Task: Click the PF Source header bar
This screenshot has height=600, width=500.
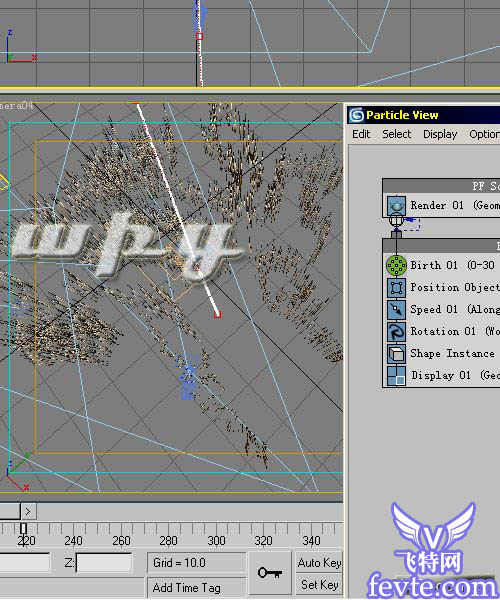Action: point(441,186)
